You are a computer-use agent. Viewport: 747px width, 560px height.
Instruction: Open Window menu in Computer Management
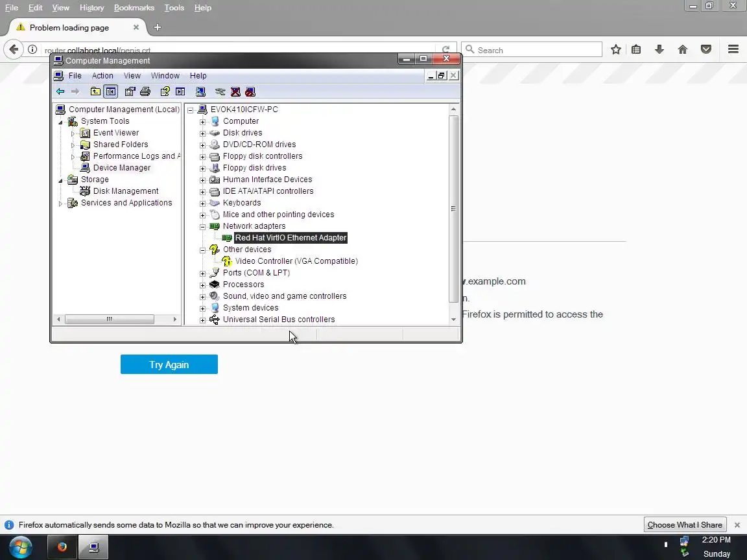(x=165, y=76)
